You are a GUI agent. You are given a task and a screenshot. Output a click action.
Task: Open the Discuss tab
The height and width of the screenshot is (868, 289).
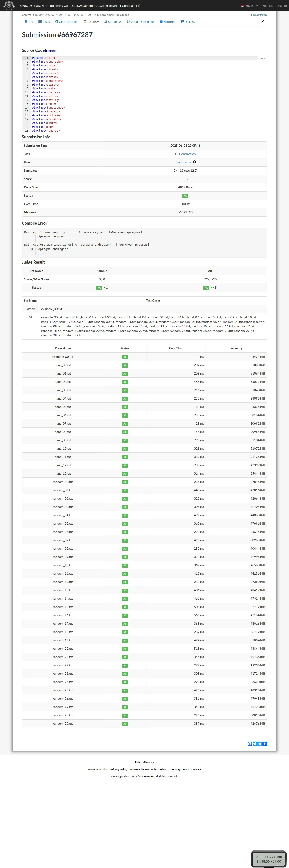(188, 22)
